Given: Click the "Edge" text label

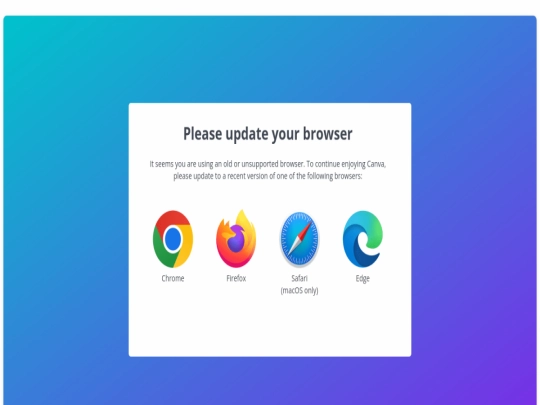Looking at the screenshot, I should [x=363, y=279].
